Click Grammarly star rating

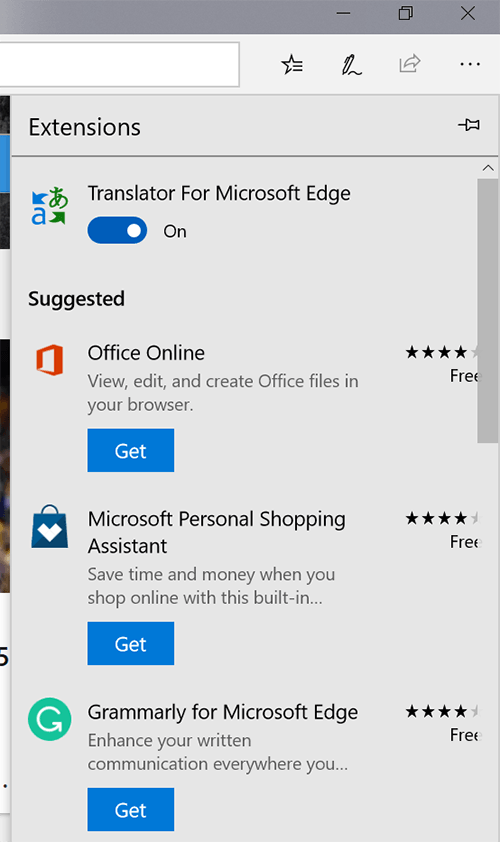pyautogui.click(x=443, y=712)
